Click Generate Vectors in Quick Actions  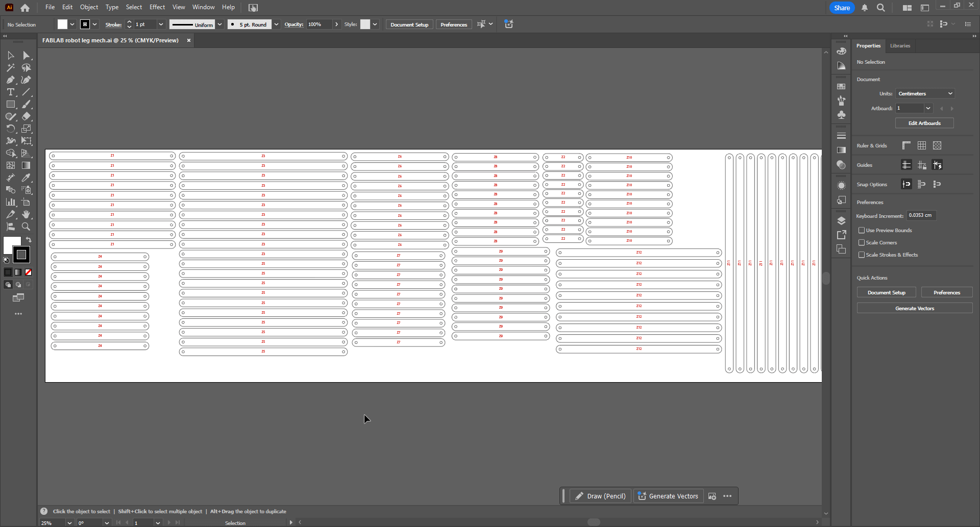(x=915, y=309)
